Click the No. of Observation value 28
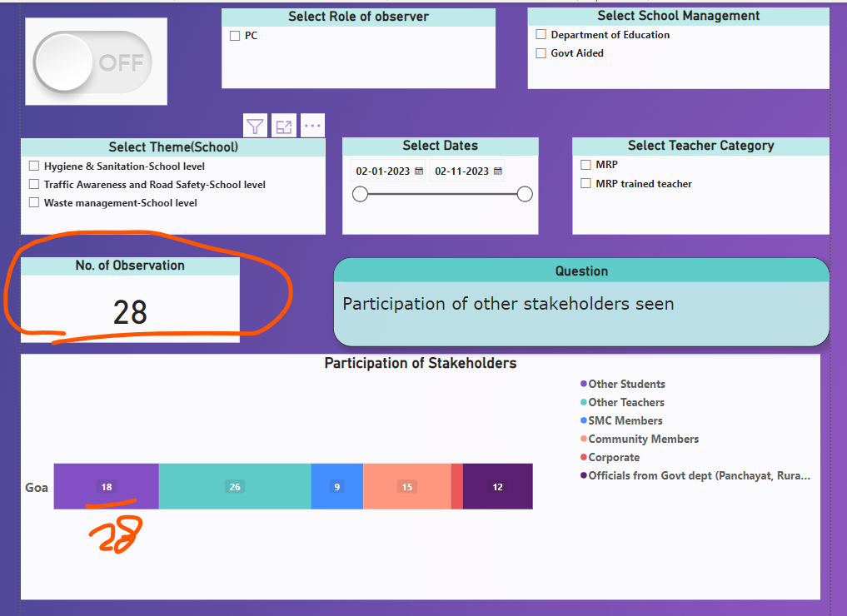Screen dimensions: 847x616 pos(130,312)
